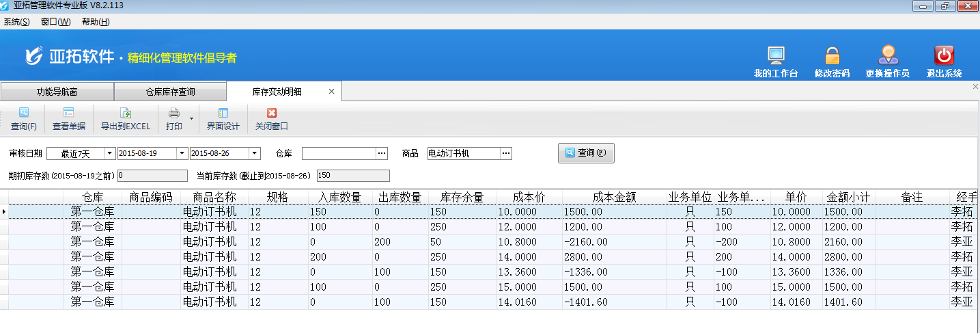980x333 pixels.
Task: Click the 打印 printer icon
Action: pyautogui.click(x=174, y=114)
